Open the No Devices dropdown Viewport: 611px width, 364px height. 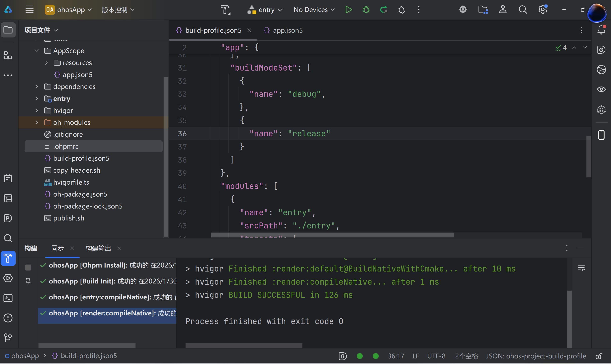pos(314,10)
